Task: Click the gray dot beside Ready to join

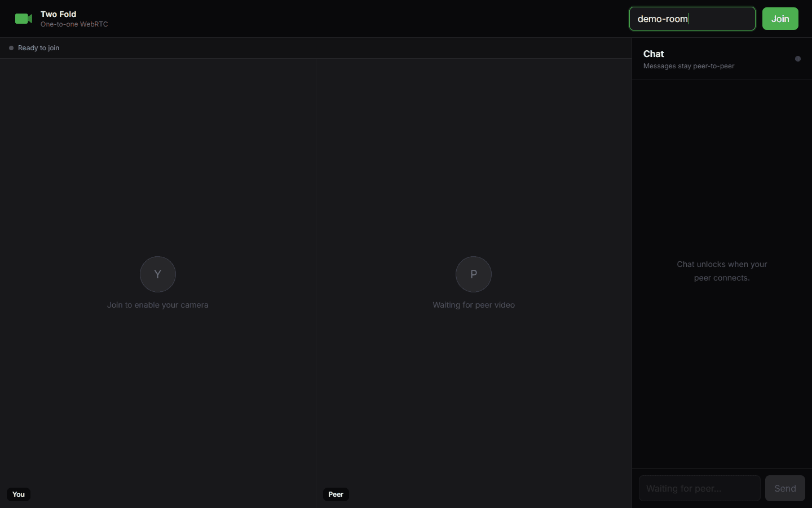Action: click(x=11, y=48)
